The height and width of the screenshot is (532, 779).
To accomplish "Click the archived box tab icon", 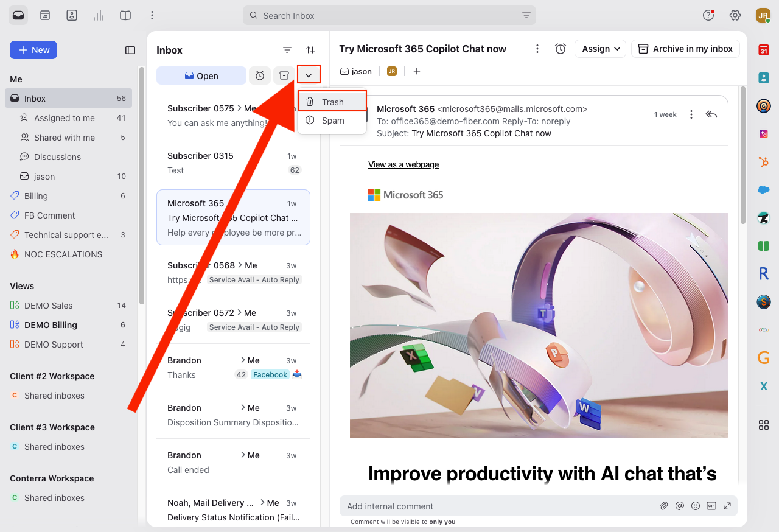I will [284, 75].
